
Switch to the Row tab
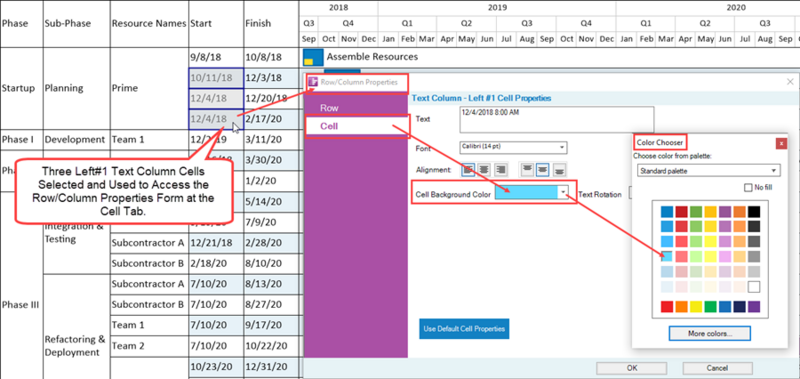(329, 108)
